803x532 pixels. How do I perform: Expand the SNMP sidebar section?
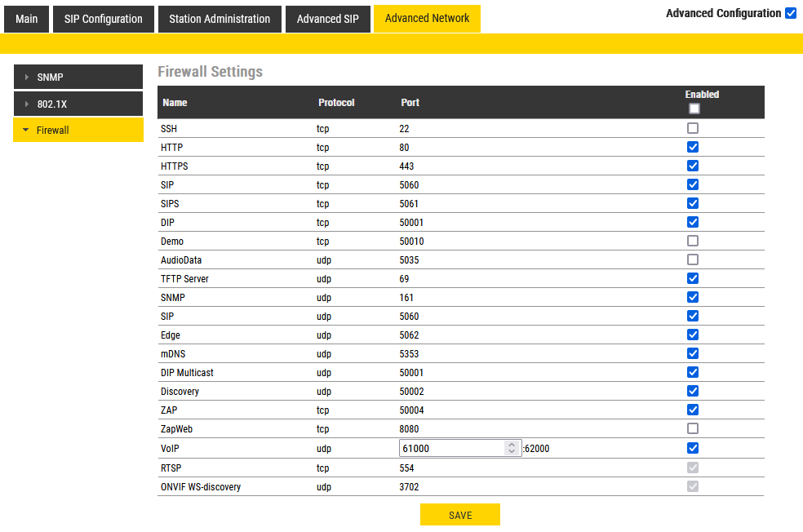click(78, 77)
